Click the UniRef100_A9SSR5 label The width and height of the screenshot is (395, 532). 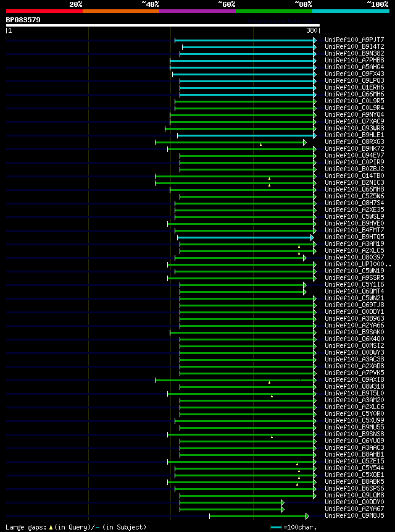[354, 277]
